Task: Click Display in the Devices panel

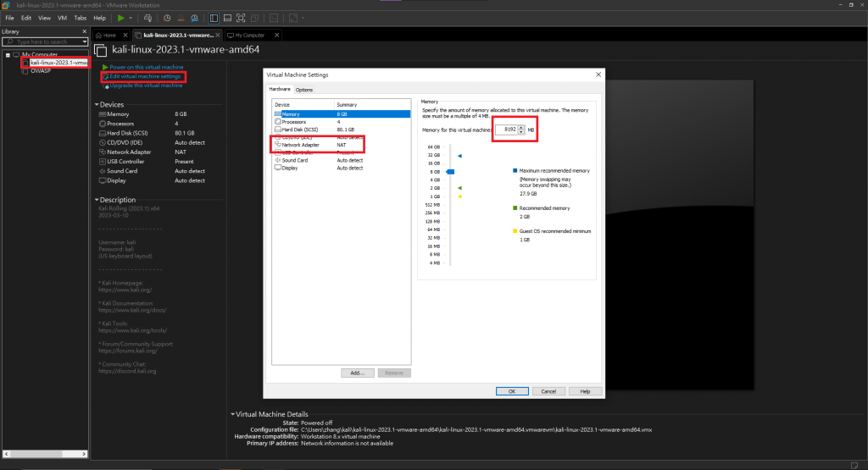Action: pos(116,180)
